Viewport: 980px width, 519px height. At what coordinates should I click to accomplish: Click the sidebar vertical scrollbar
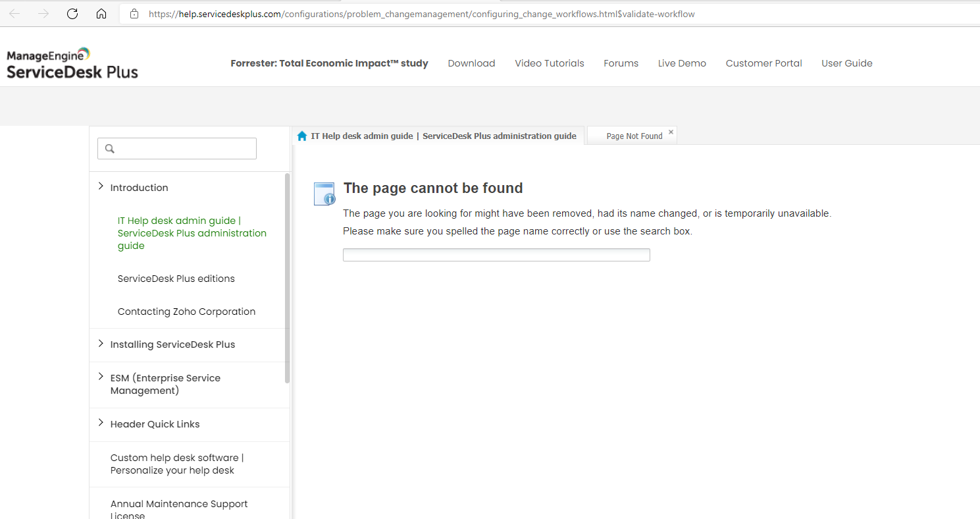tap(287, 277)
